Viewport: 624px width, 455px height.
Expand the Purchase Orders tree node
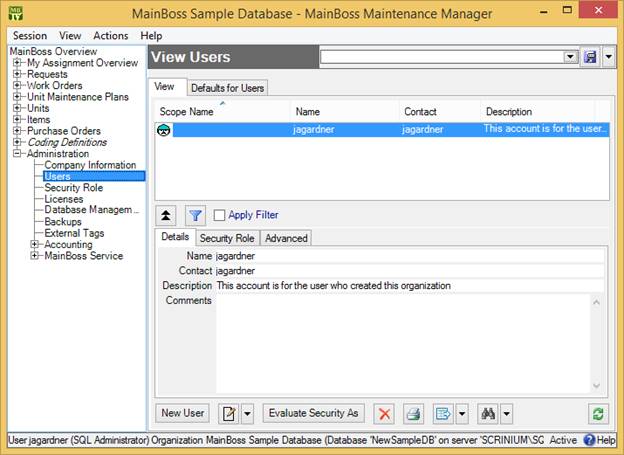(17, 131)
